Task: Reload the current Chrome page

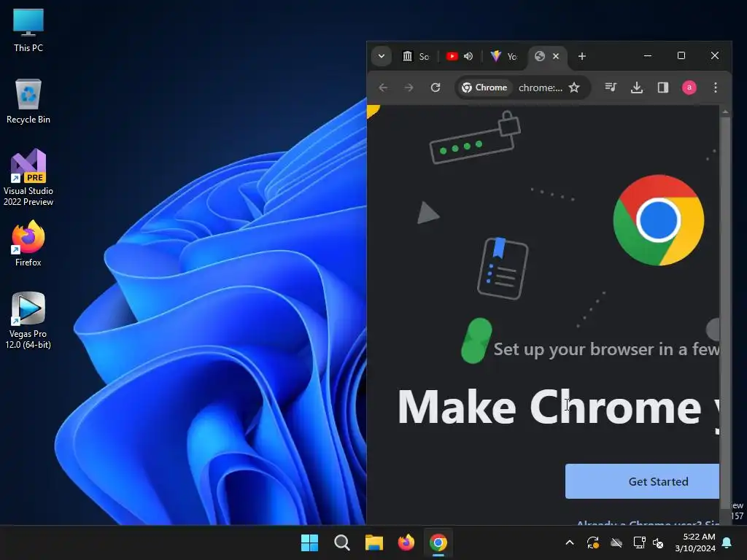Action: coord(436,87)
